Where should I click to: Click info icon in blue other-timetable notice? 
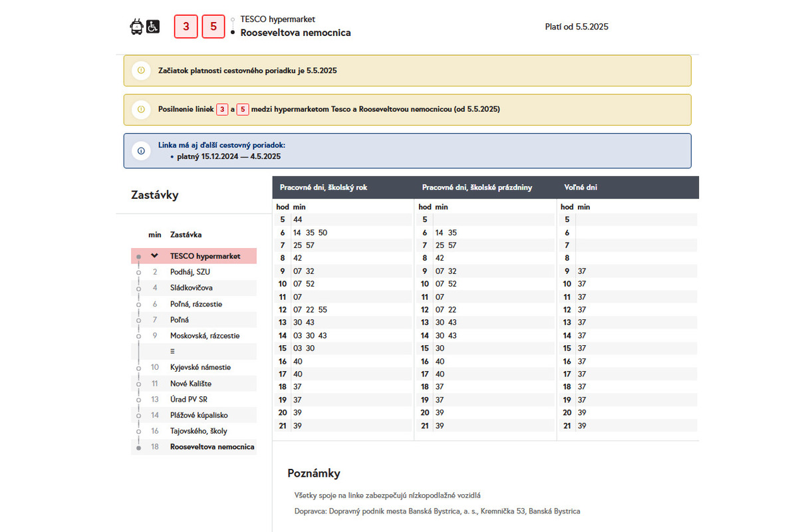[141, 150]
